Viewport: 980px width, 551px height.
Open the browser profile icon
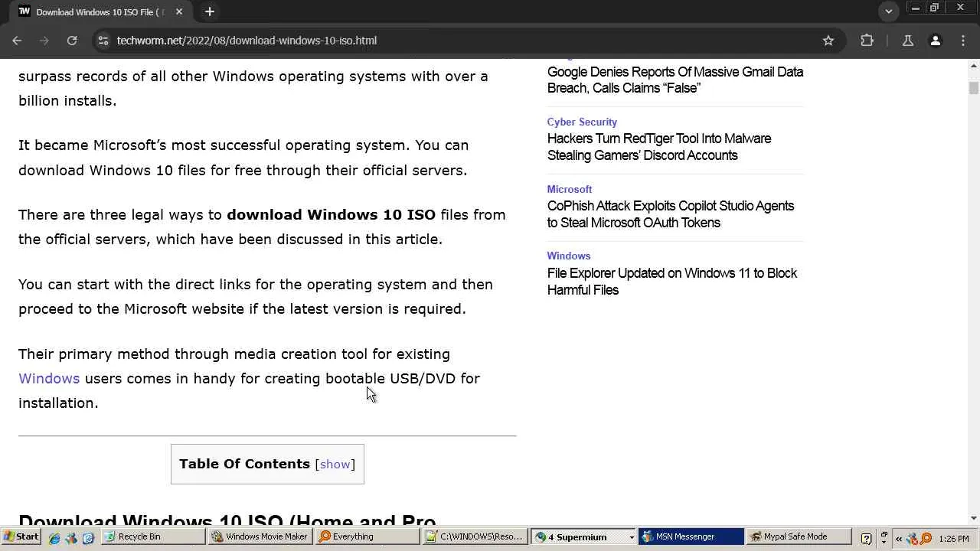click(x=936, y=41)
